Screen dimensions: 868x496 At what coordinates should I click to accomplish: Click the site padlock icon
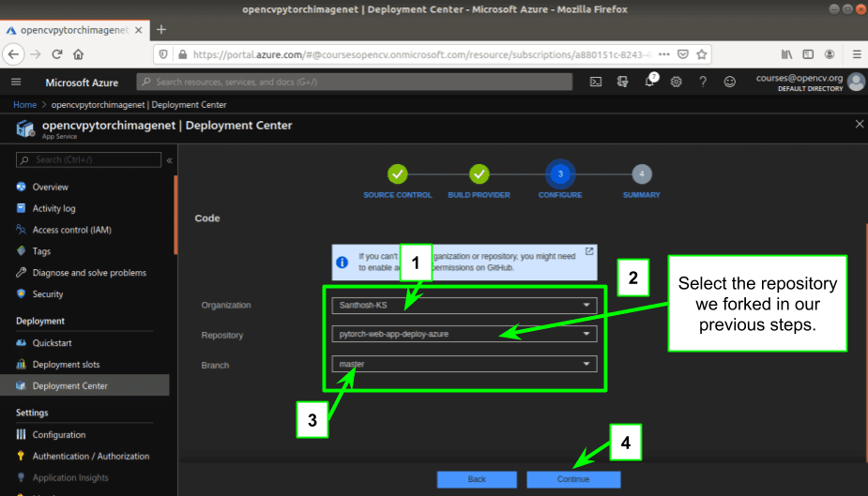pos(183,54)
